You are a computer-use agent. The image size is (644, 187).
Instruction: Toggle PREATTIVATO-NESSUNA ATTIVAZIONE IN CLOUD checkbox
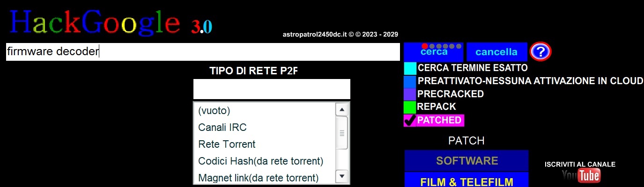(410, 81)
